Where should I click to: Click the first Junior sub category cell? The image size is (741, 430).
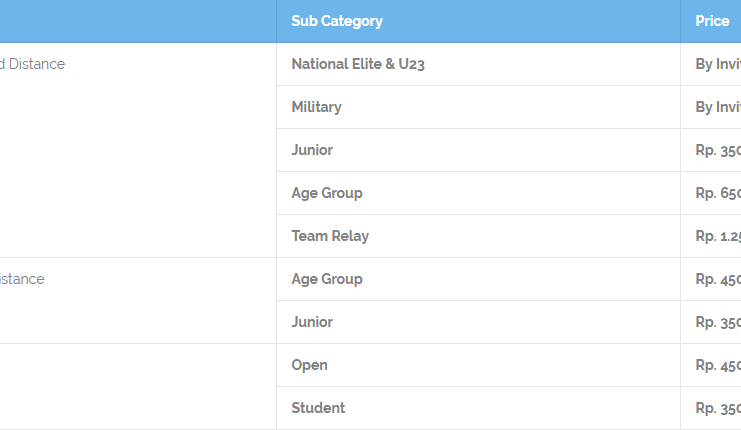point(478,150)
